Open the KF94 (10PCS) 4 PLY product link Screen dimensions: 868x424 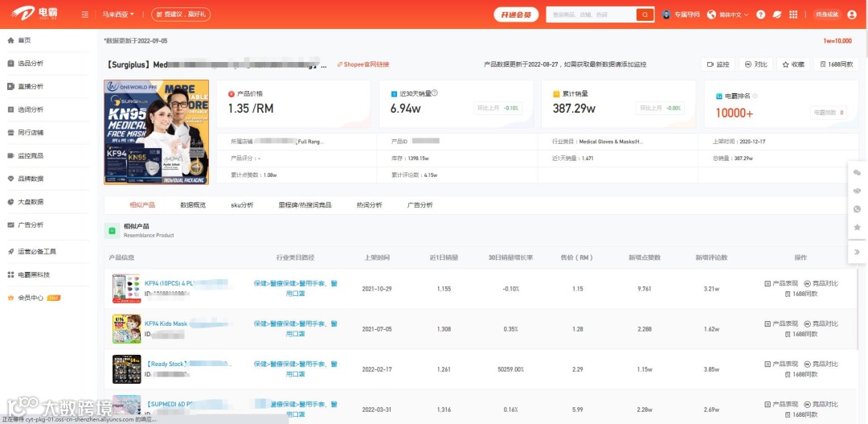coord(170,283)
